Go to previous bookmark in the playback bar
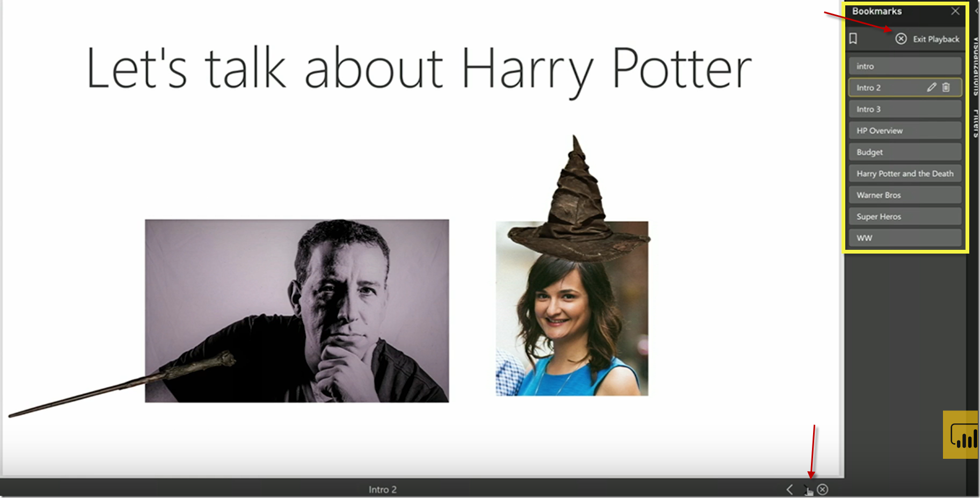 pos(789,489)
